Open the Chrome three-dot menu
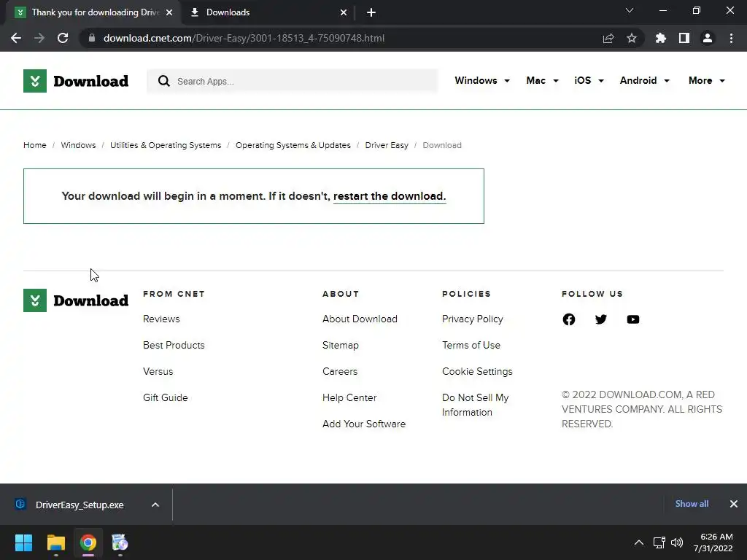Screen dimensions: 747x560 731,38
